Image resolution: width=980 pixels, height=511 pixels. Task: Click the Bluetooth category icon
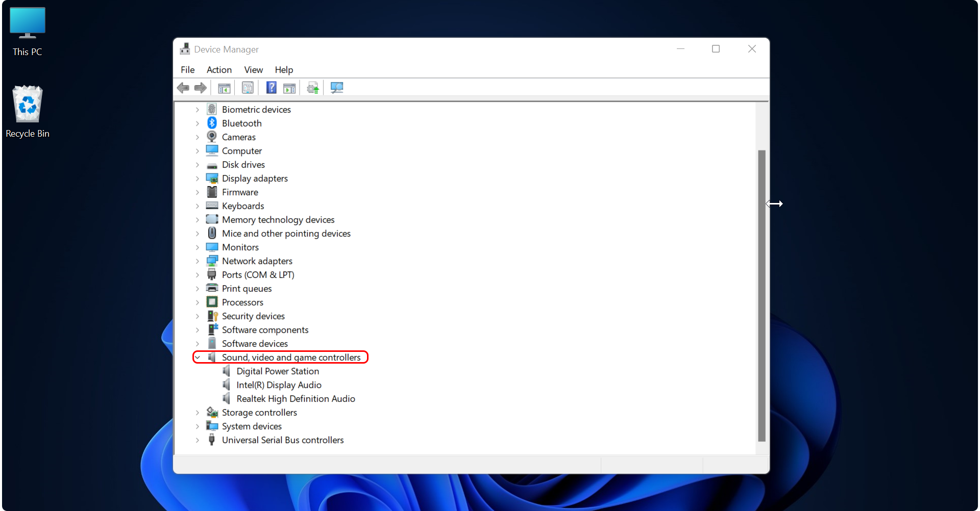[212, 123]
